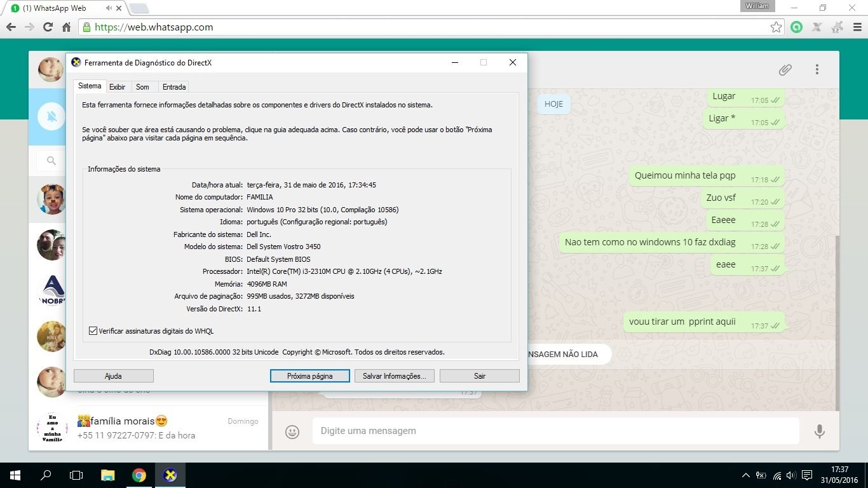The width and height of the screenshot is (868, 488).
Task: Click the WhatsApp chat search magnifier
Action: point(51,161)
